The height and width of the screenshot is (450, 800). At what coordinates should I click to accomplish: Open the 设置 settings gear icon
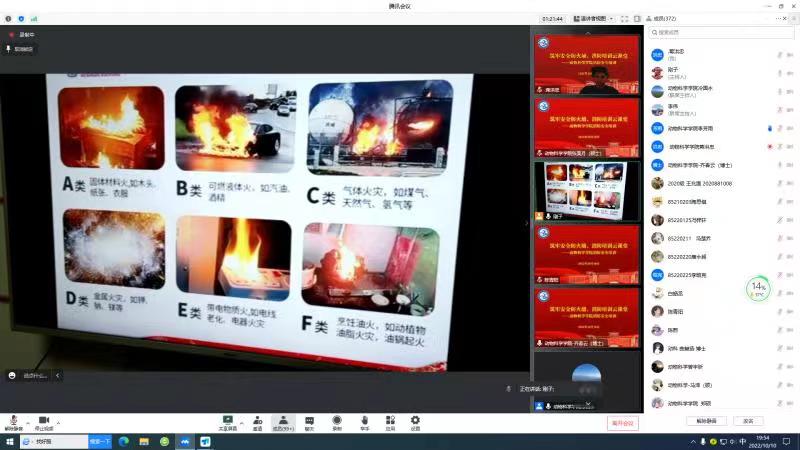[x=415, y=420]
